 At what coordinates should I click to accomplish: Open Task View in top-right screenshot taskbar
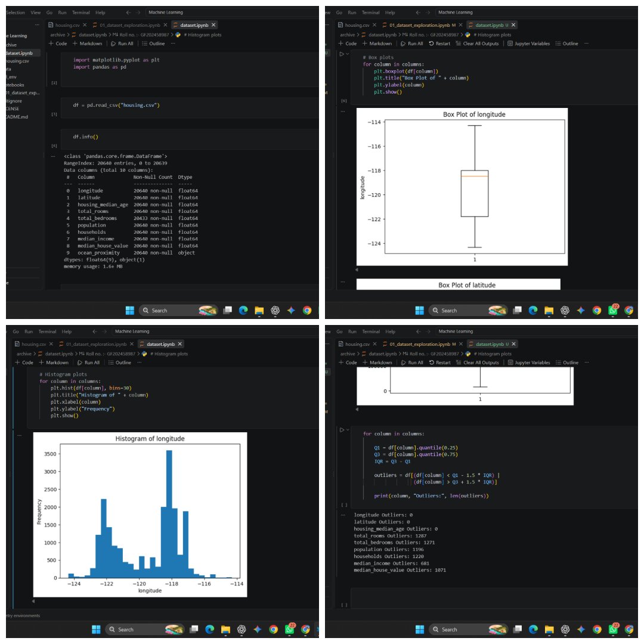pyautogui.click(x=517, y=311)
